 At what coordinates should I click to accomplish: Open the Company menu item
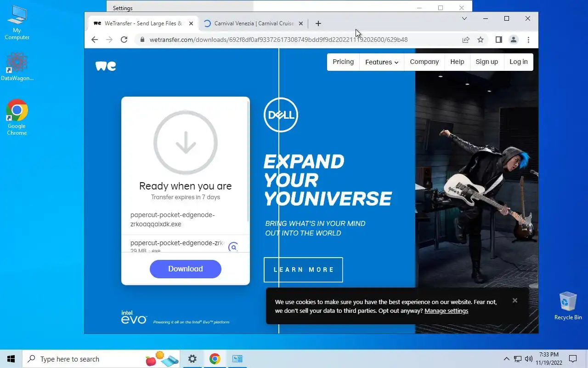[x=424, y=62]
